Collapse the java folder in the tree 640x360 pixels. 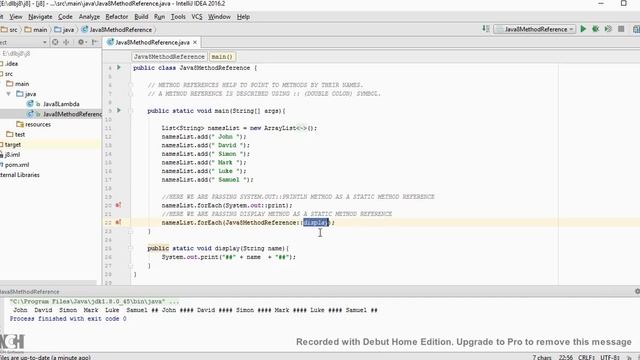click(9, 94)
